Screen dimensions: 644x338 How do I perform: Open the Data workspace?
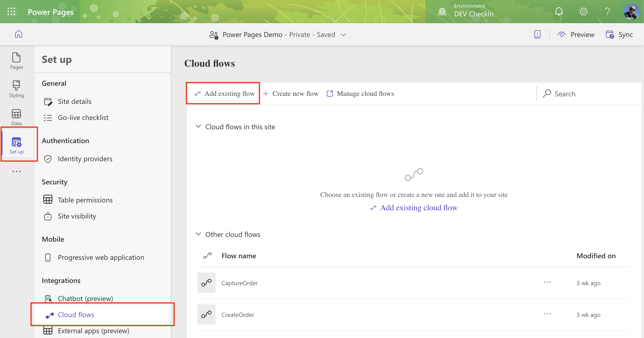(16, 116)
